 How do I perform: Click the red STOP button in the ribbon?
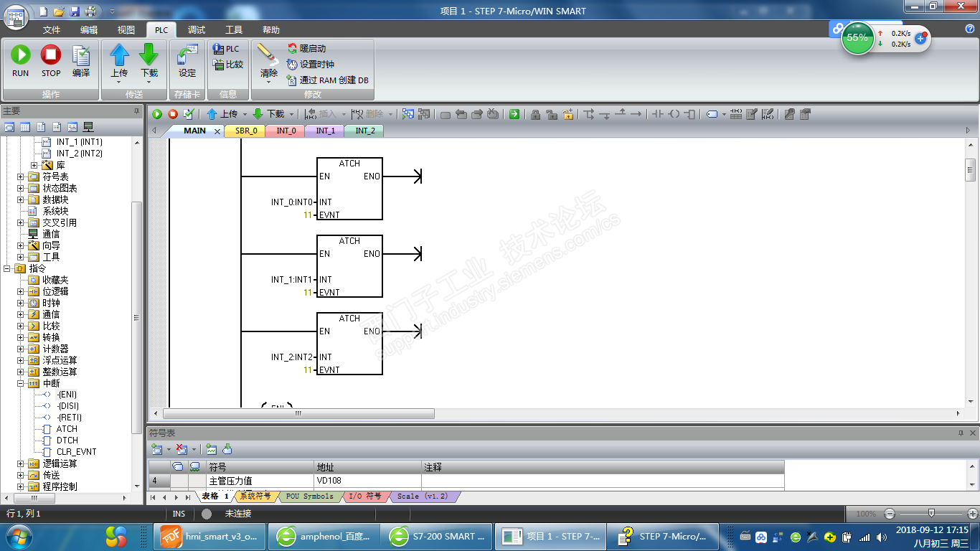(x=51, y=61)
